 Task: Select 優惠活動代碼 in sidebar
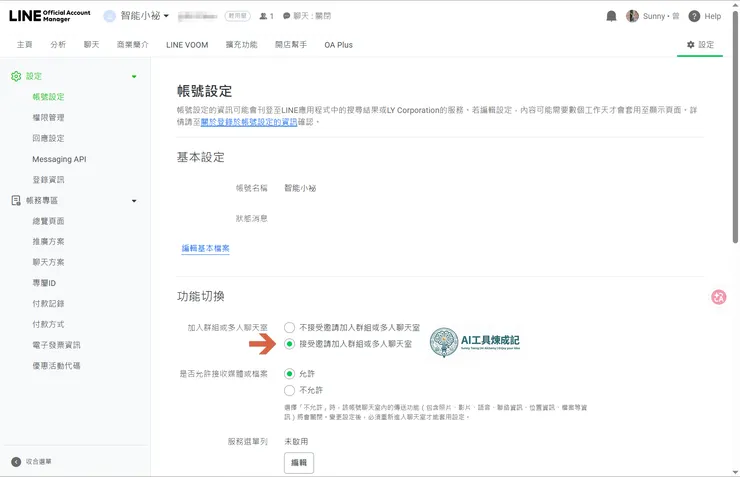click(56, 366)
